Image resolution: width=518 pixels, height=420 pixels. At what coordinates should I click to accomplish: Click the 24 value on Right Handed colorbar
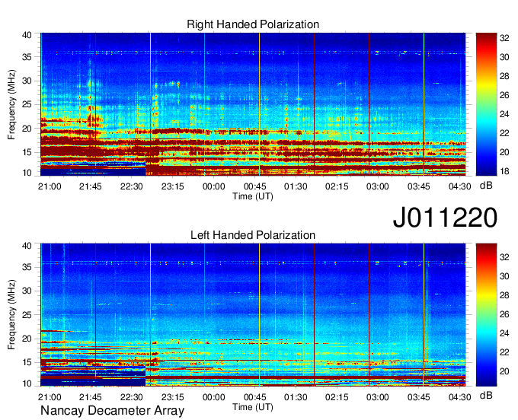504,114
